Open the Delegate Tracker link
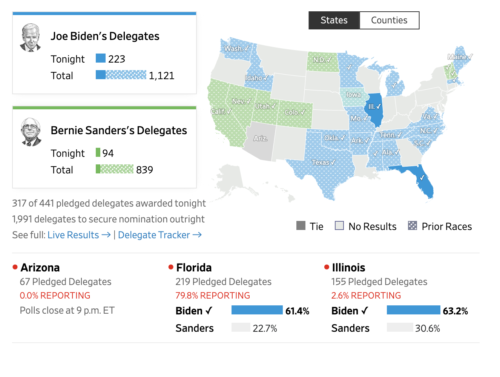Screen dimensions: 500x377 (x=160, y=235)
